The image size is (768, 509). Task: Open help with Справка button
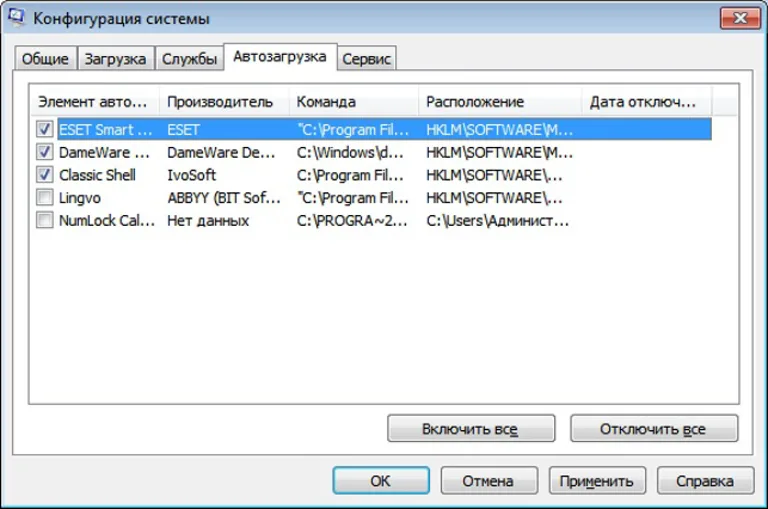coord(705,481)
